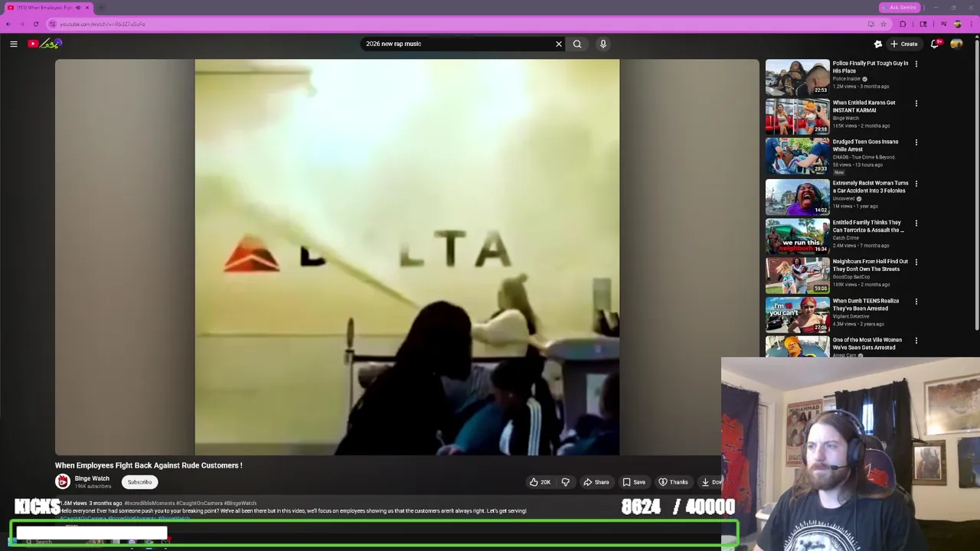Screen dimensions: 980x551
Task: Click the Download button
Action: tap(710, 482)
